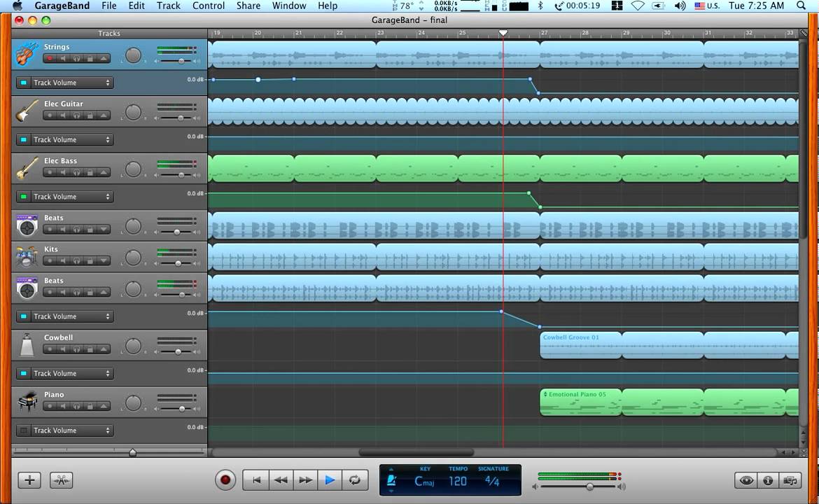The height and width of the screenshot is (504, 819).
Task: Solo the Strings track with headphones button
Action: (77, 59)
